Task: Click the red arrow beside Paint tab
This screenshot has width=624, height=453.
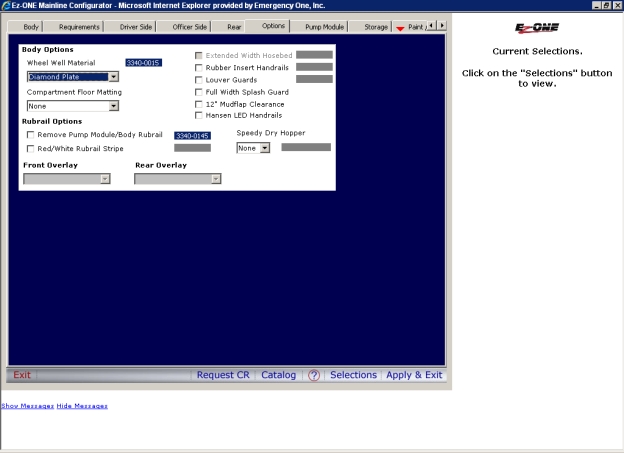Action: (400, 28)
